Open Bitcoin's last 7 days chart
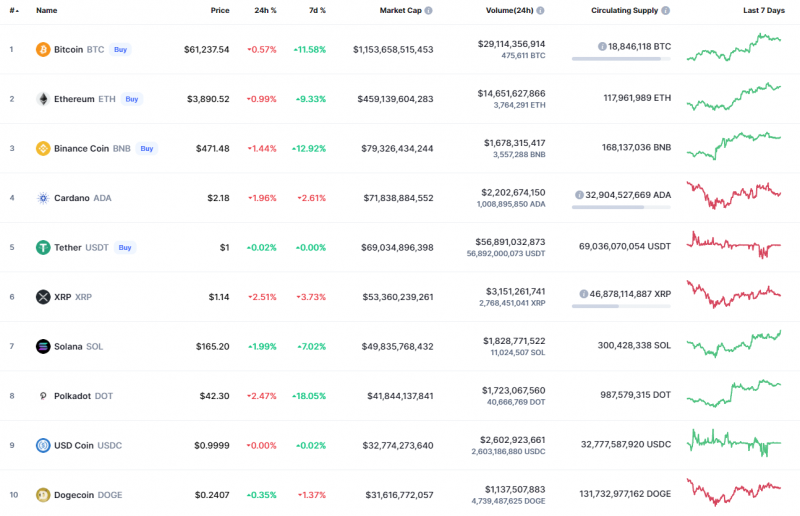The height and width of the screenshot is (516, 800). pyautogui.click(x=734, y=47)
